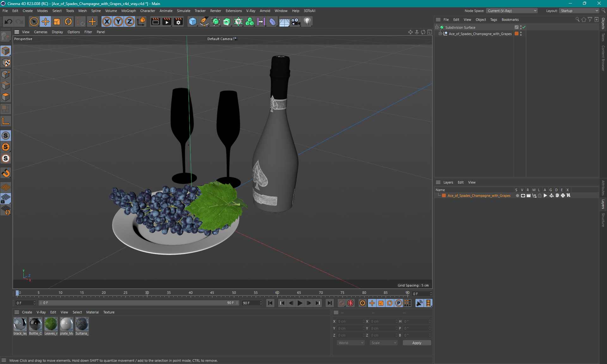Expand the Ace_of_Spades_Champagne_with_Grapes object
607x364 pixels.
point(440,34)
